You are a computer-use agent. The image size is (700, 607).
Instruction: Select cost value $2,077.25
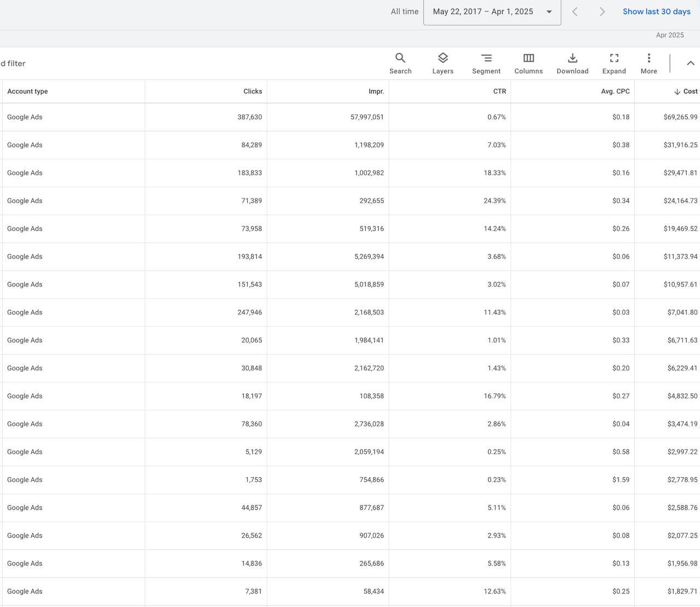(682, 535)
